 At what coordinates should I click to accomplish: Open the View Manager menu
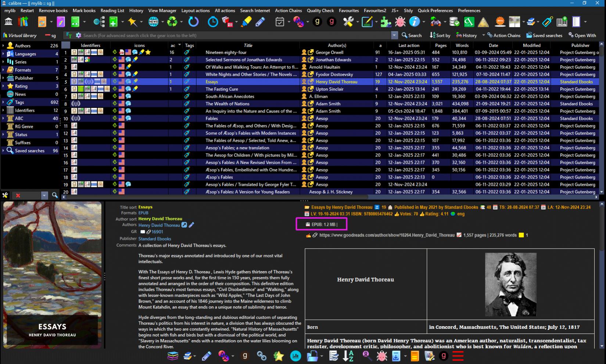coord(162,11)
